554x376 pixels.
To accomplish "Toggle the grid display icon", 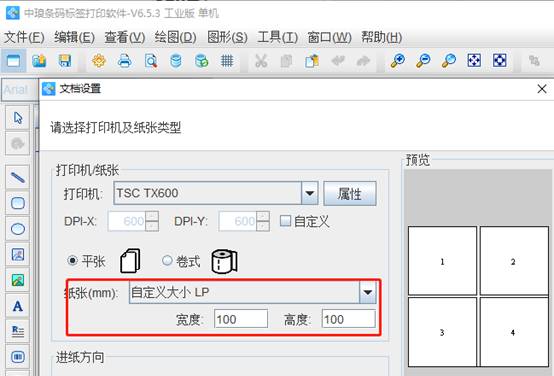I will (x=227, y=61).
